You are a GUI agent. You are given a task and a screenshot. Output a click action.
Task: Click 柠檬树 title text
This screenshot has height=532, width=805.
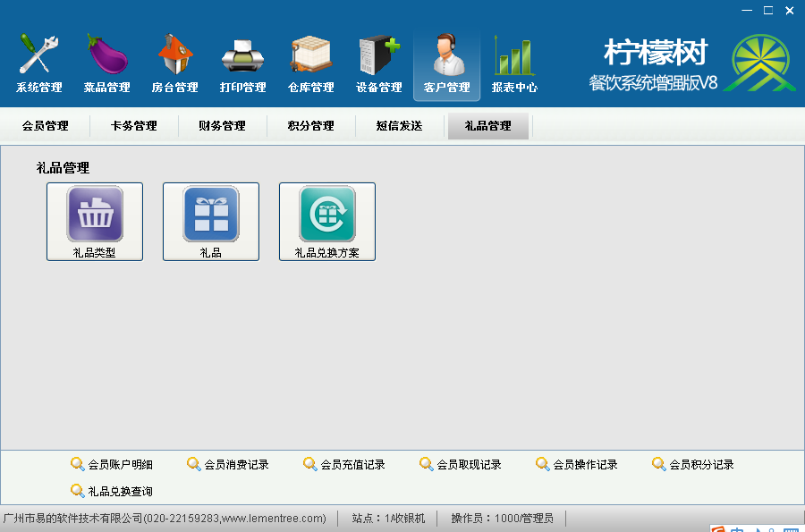click(656, 53)
